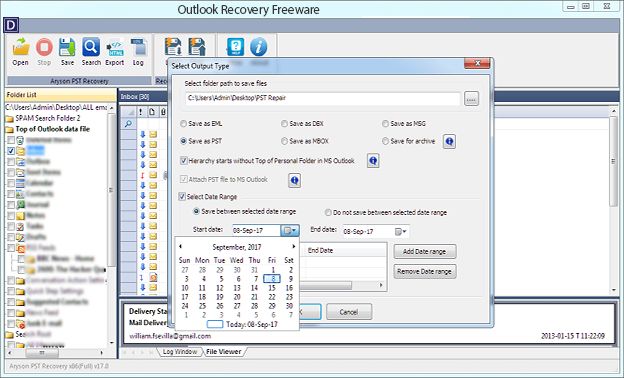
Task: Click the magnifier icon in Inbox list
Action: click(x=128, y=124)
